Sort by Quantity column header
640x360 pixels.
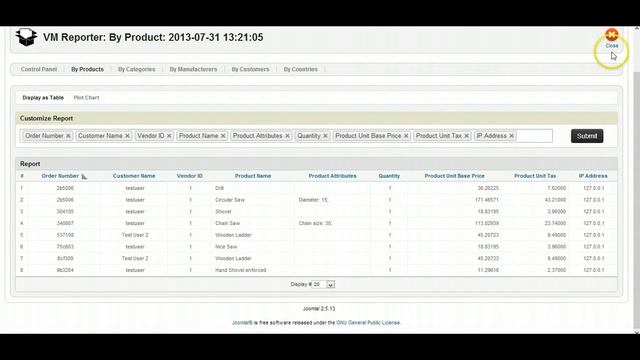(x=389, y=176)
